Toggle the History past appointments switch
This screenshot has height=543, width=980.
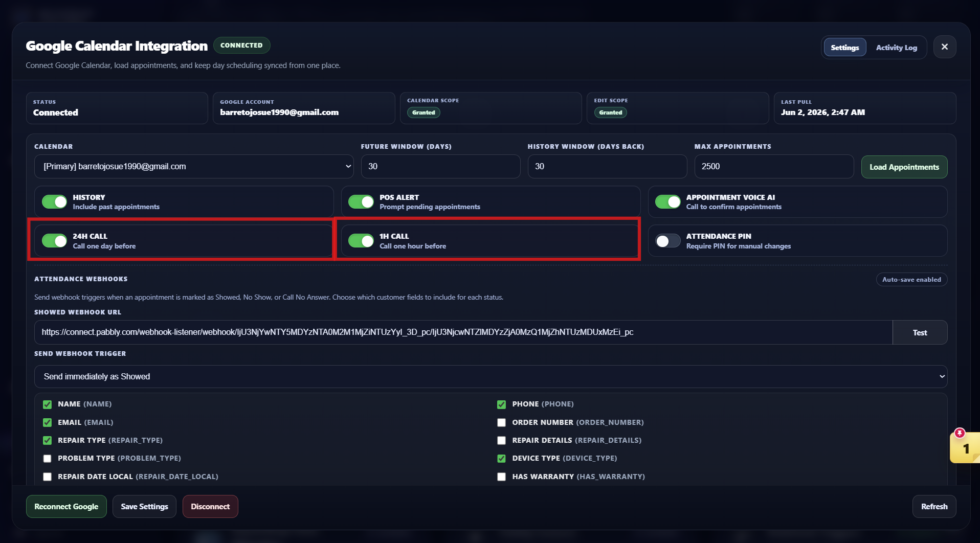click(54, 202)
